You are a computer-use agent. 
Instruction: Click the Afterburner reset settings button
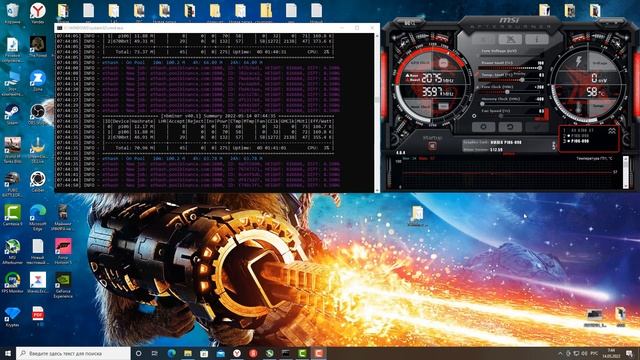coord(510,127)
